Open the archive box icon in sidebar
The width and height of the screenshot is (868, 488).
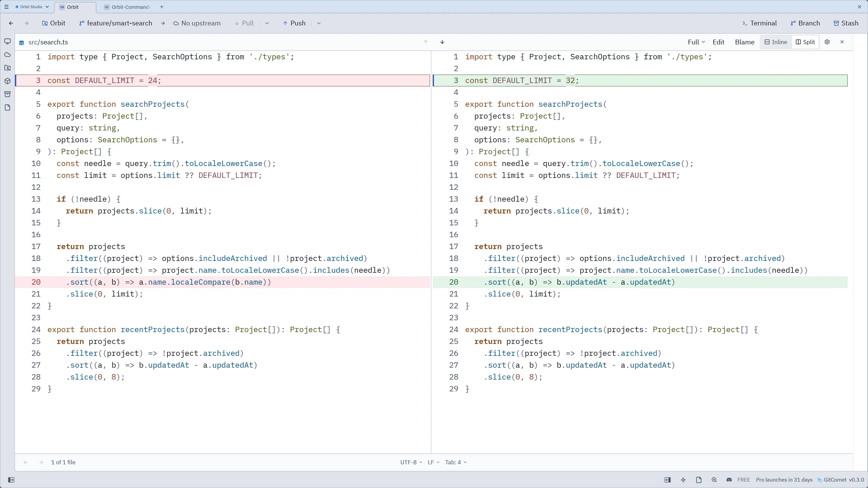(7, 94)
